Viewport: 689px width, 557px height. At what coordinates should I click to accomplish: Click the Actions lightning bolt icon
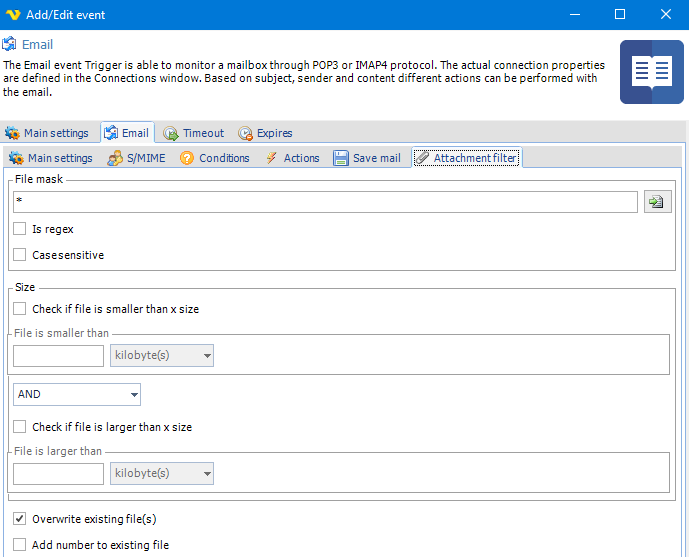(272, 158)
